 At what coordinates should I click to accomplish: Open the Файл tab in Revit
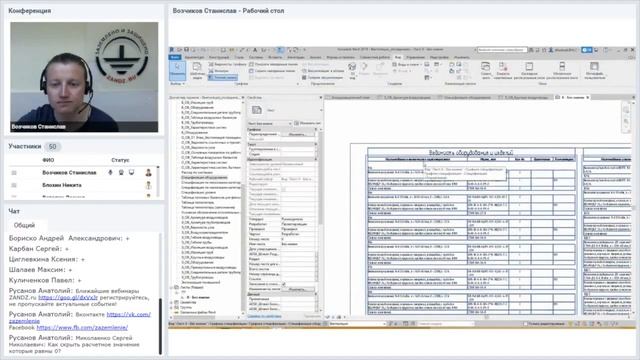coord(175,57)
